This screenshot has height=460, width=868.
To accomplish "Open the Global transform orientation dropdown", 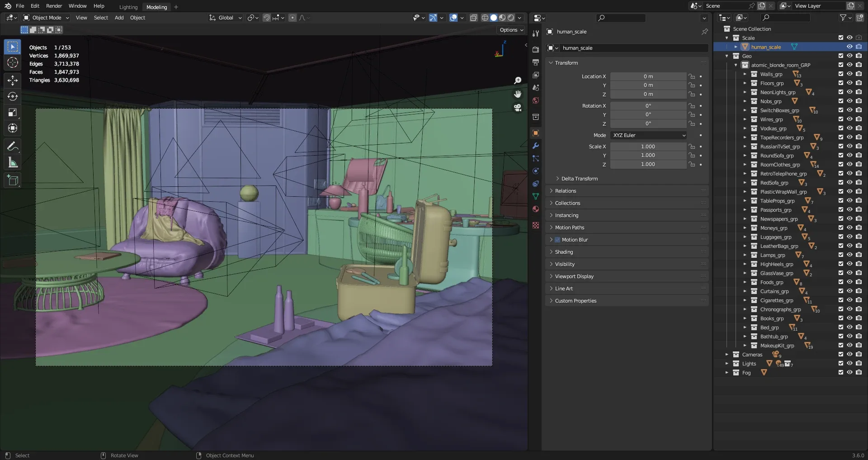I will pos(225,18).
